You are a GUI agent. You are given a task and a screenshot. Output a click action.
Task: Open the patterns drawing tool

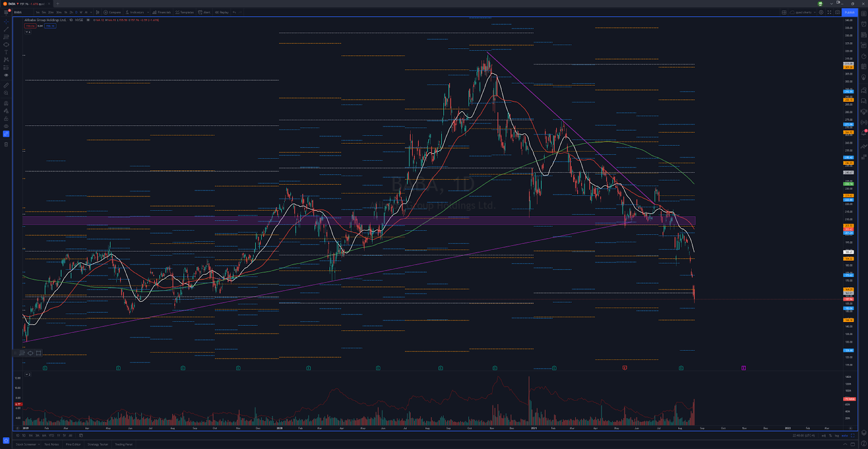pyautogui.click(x=6, y=60)
